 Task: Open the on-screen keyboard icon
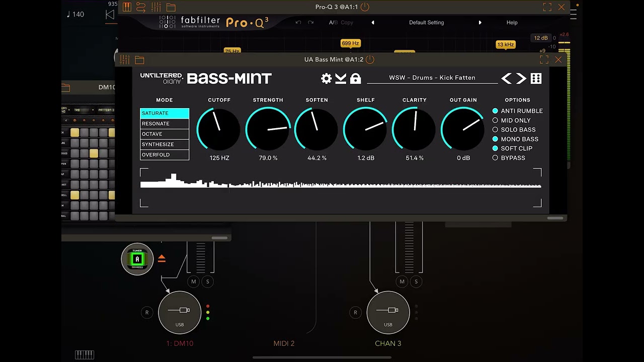point(85,355)
